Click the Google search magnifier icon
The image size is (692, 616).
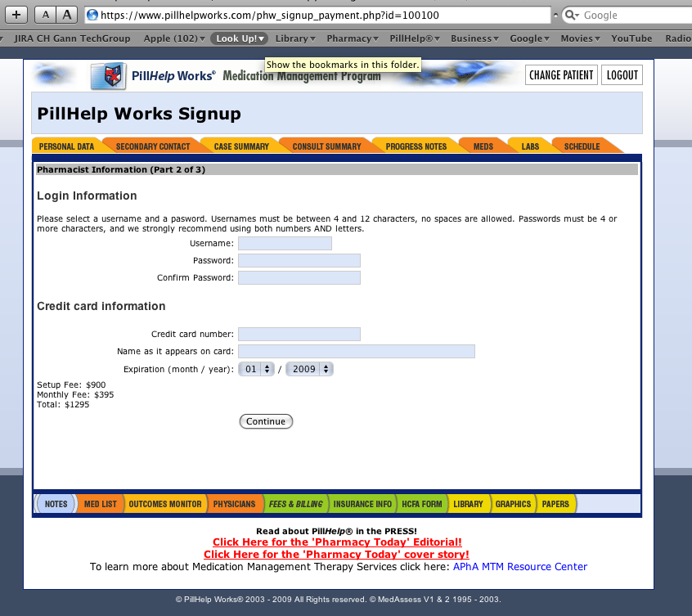pyautogui.click(x=572, y=15)
